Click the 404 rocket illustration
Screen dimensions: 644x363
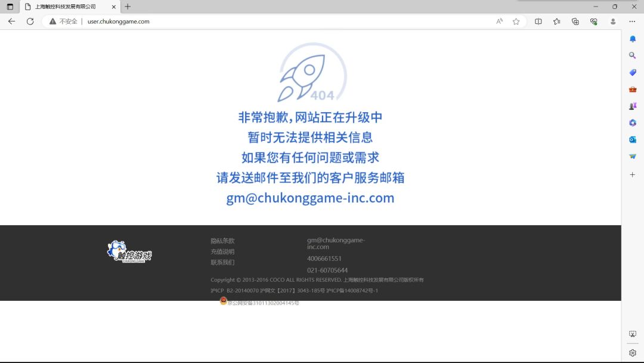pos(312,73)
